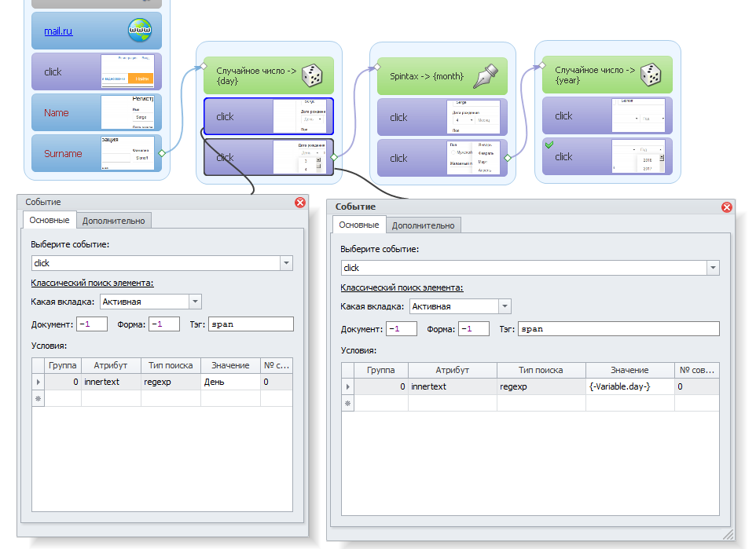Click the Классический поиск элемента link in left dialog
This screenshot has height=549, width=756.
[92, 283]
